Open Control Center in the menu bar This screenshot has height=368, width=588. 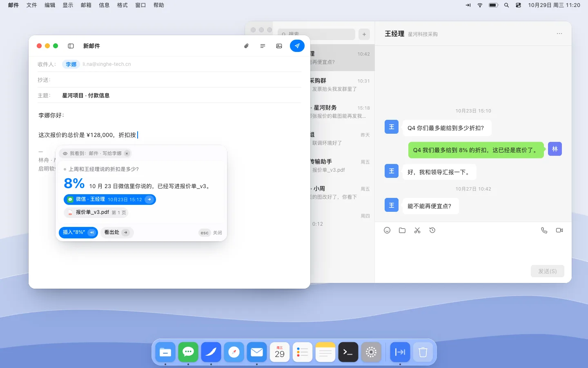(x=518, y=5)
